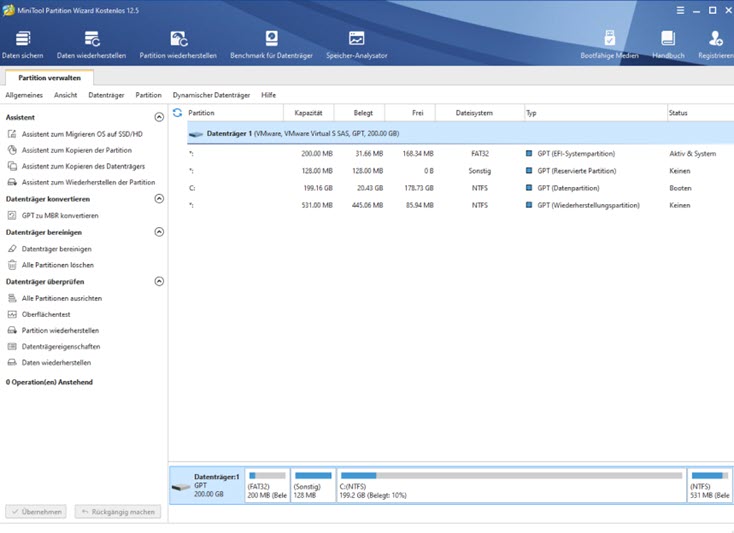The image size is (734, 533).
Task: Open the Daten sichern tool
Action: (22, 45)
